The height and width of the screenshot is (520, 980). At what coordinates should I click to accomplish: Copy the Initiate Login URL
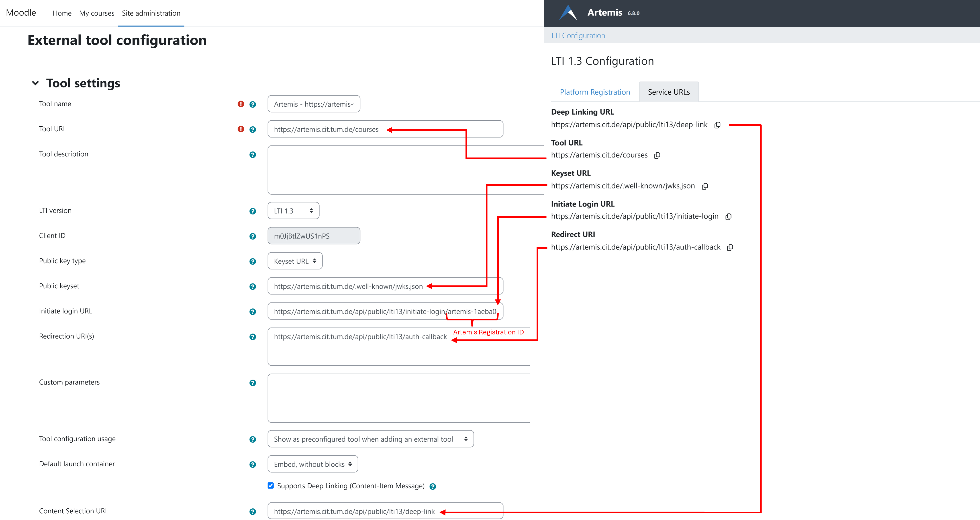click(x=728, y=217)
